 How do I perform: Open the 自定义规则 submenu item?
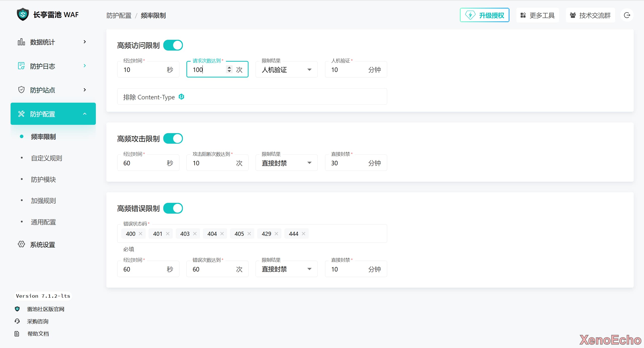coord(47,158)
